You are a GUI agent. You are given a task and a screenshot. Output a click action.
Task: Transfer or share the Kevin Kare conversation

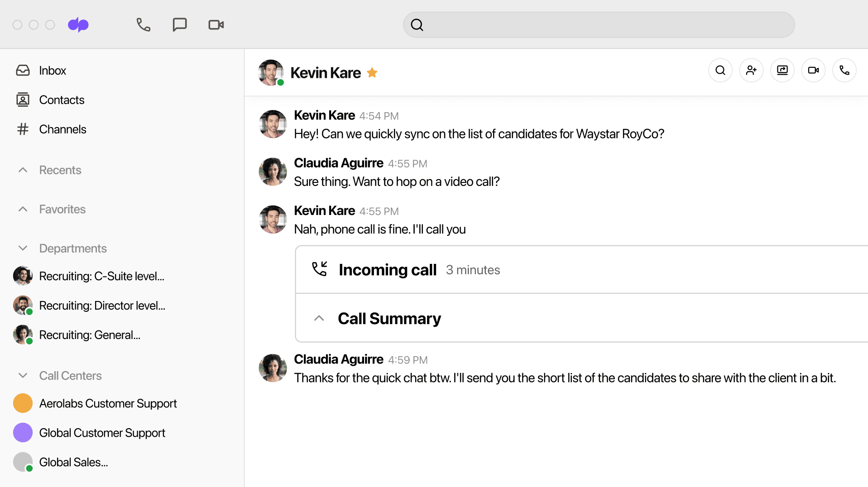(782, 70)
